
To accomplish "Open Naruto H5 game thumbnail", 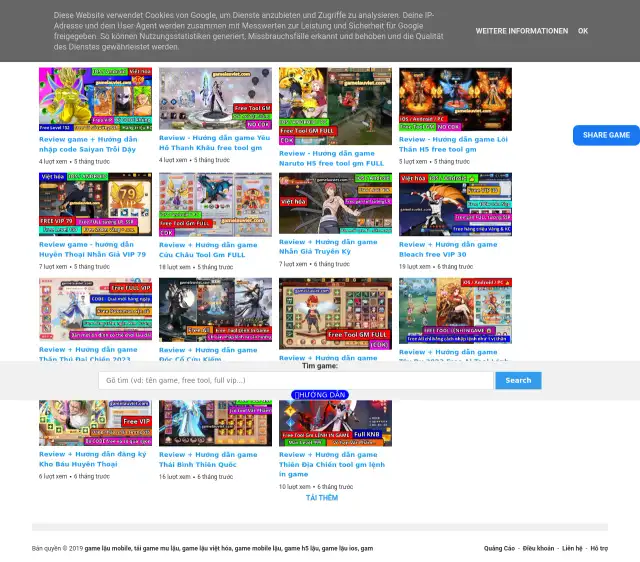I will [x=335, y=106].
